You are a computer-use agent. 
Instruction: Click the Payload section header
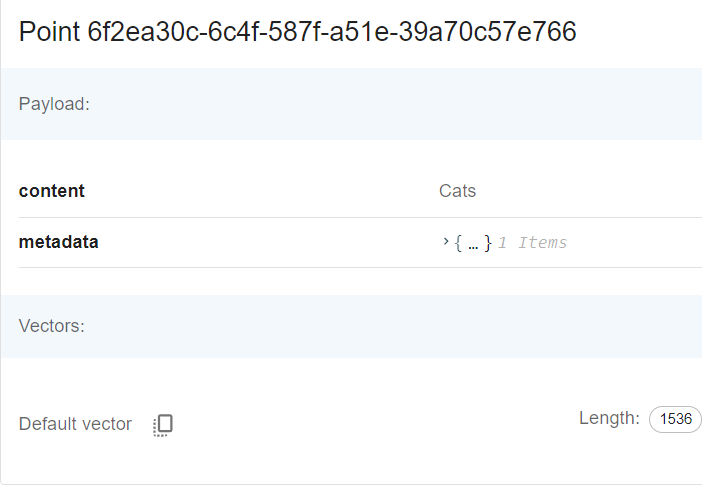coord(55,104)
